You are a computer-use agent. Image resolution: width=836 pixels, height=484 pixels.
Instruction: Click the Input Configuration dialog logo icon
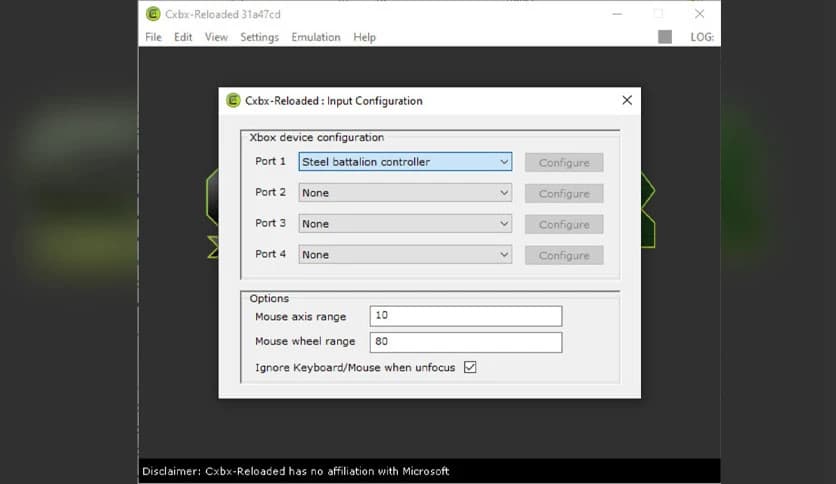(234, 100)
